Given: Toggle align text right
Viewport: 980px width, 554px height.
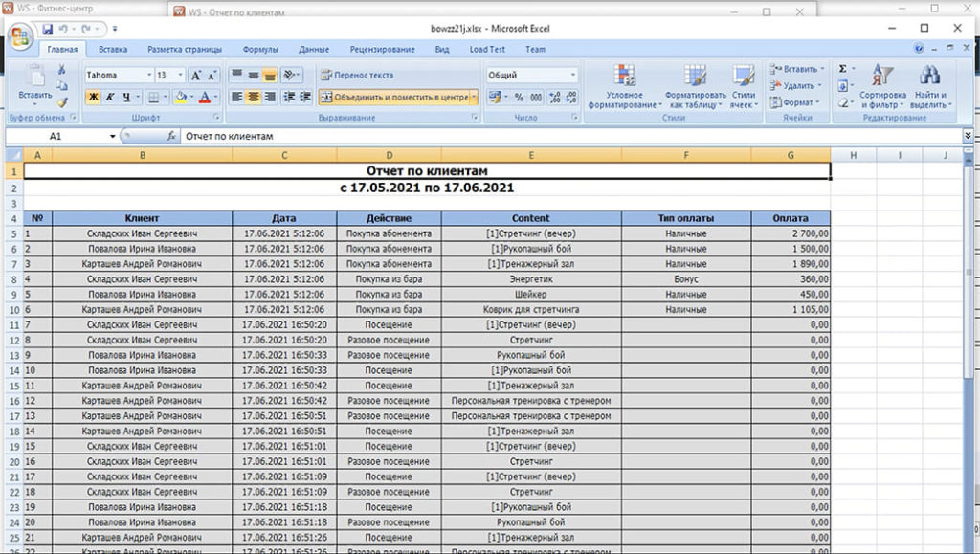Looking at the screenshot, I should 269,97.
